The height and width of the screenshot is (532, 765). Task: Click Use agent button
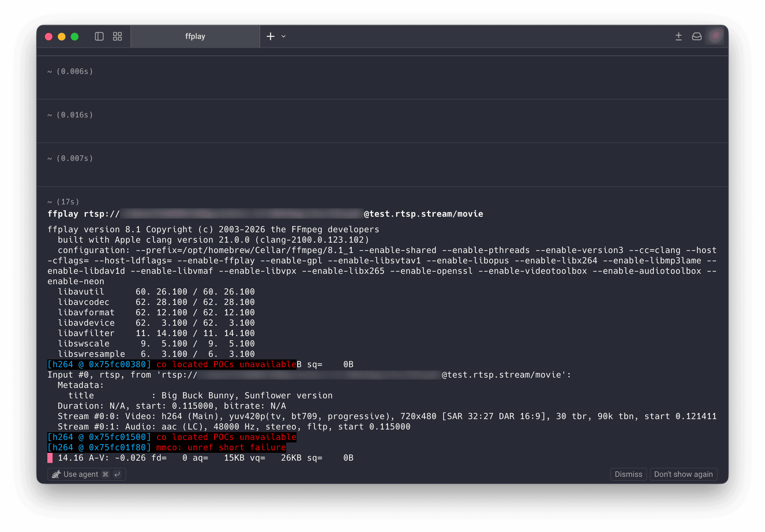(87, 474)
